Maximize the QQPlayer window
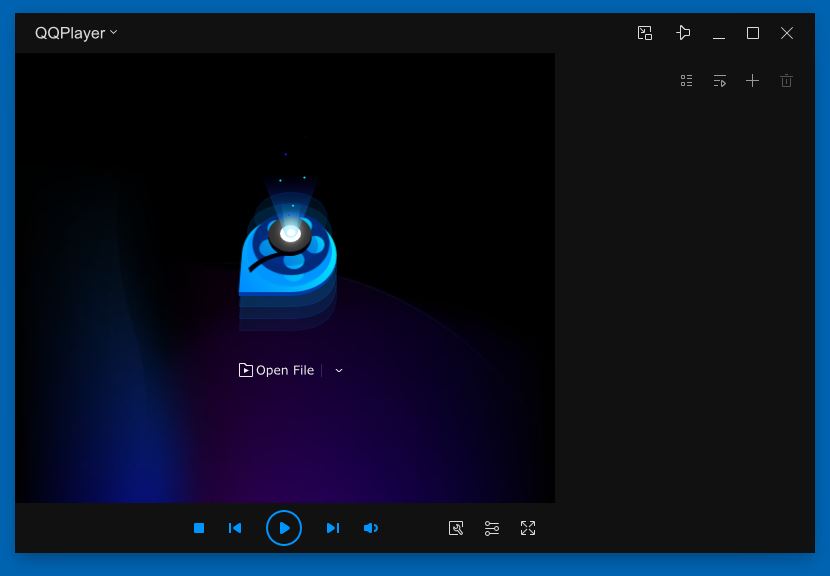 pos(753,33)
